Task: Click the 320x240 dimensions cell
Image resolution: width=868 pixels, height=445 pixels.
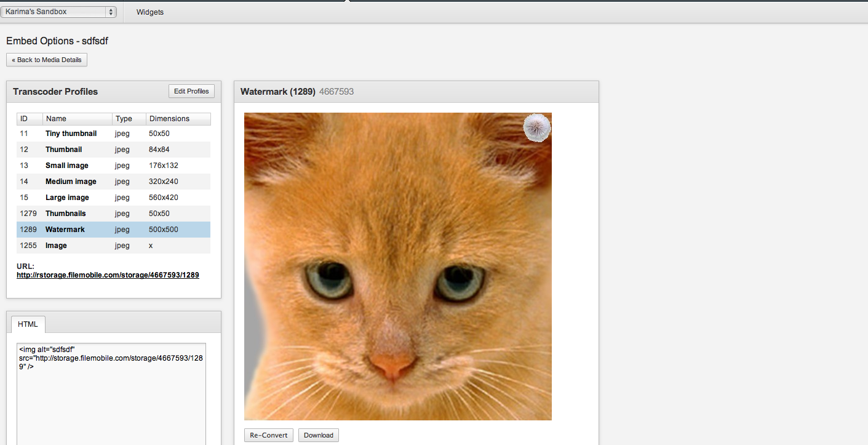Action: (164, 182)
